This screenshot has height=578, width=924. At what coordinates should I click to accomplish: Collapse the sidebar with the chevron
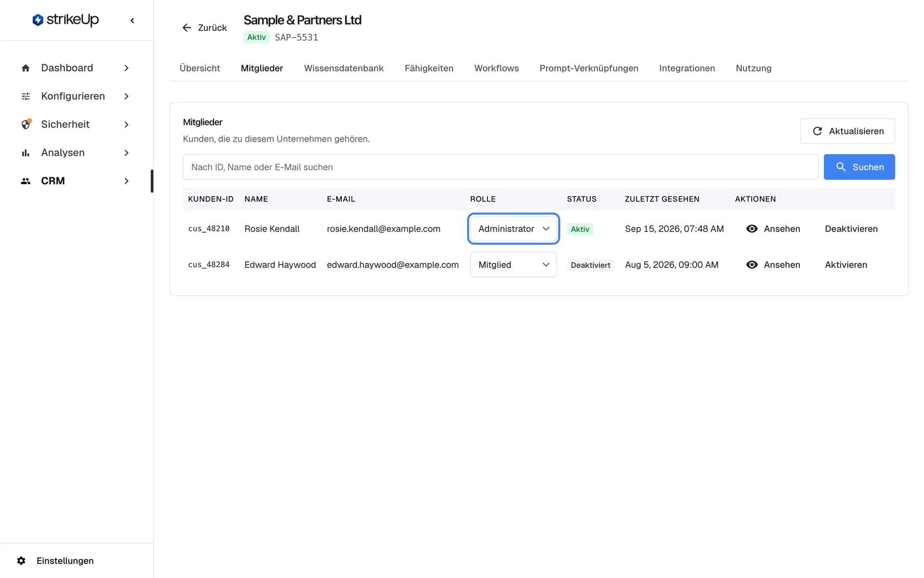(132, 21)
